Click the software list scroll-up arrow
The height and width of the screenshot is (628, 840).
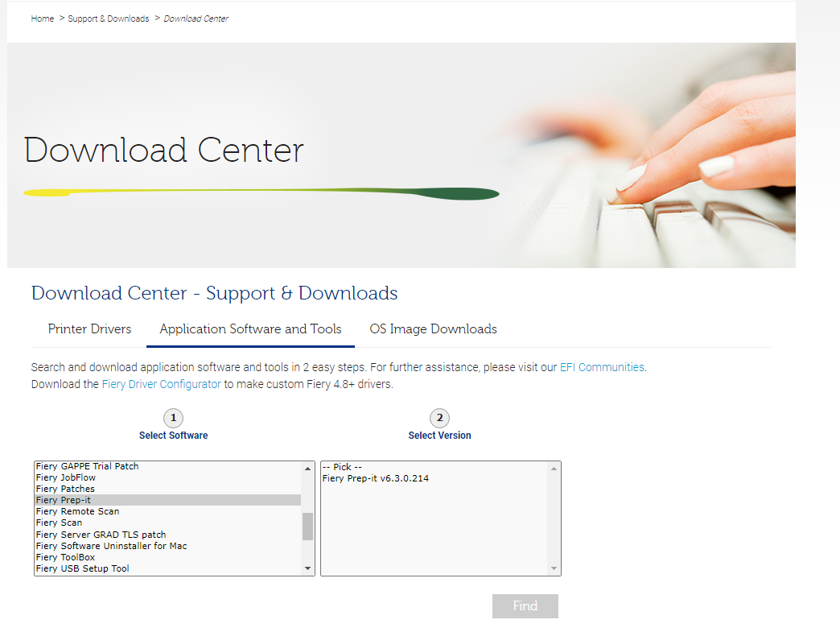(307, 468)
